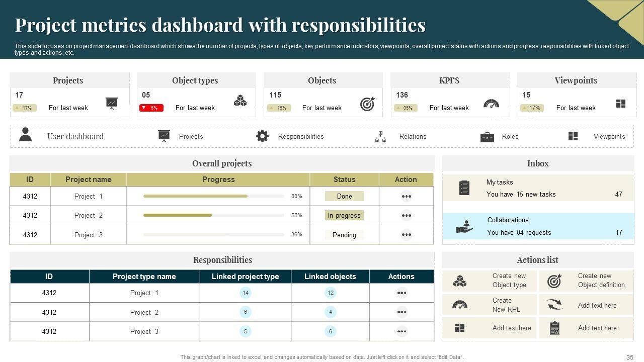Screen dimensions: 644x362
Task: Click the 05% badge on KPI'S card
Action: 406,108
